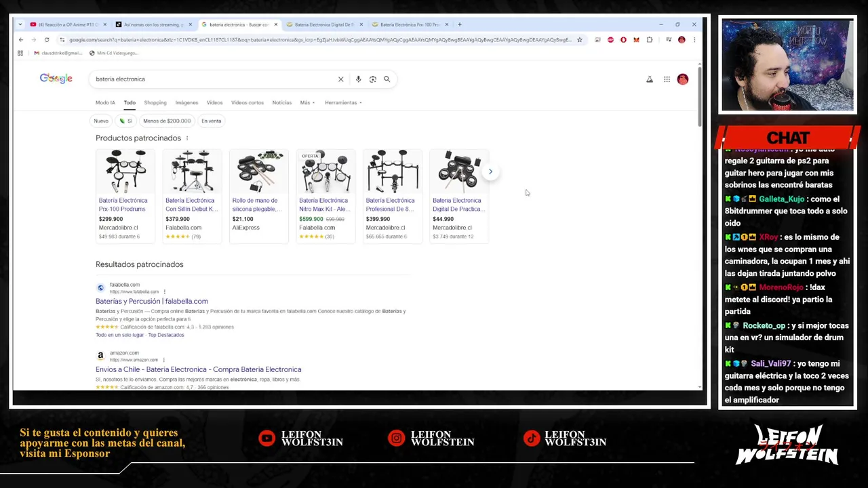Toggle the 'Nuevo' filter chip
Viewport: 868px width, 488px height.
pos(101,121)
